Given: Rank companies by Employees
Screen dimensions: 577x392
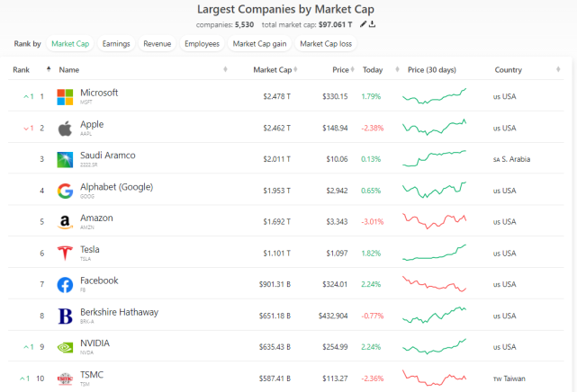Looking at the screenshot, I should pyautogui.click(x=201, y=43).
